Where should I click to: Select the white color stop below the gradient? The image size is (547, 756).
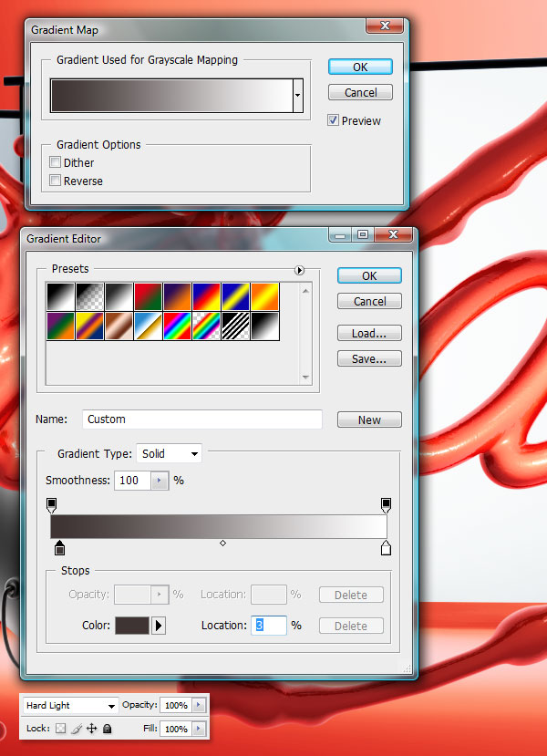click(x=386, y=548)
